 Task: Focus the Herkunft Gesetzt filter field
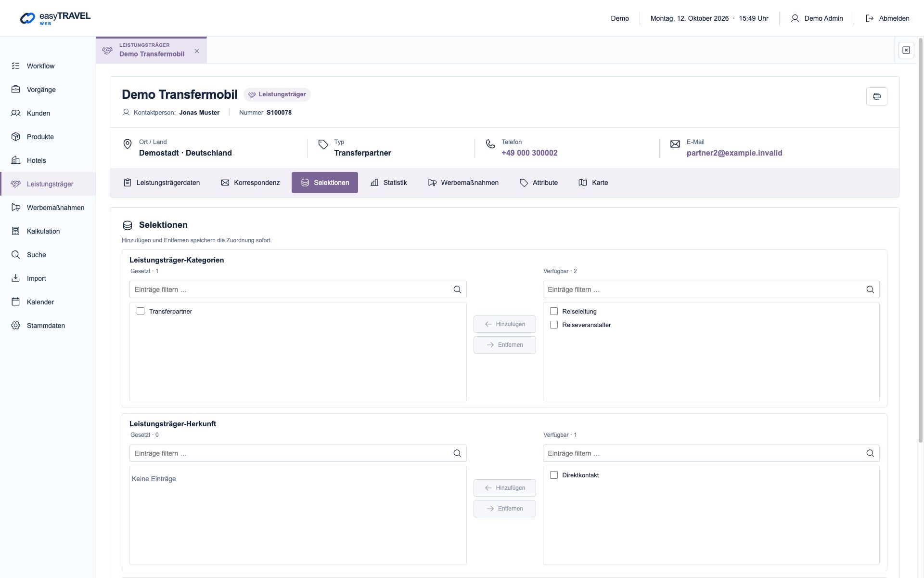[x=298, y=453]
